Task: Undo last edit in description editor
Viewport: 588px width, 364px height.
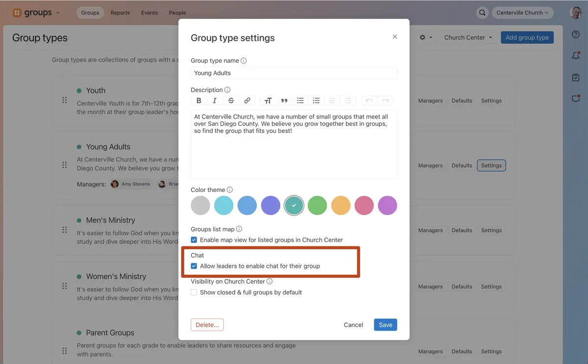Action: [x=369, y=100]
